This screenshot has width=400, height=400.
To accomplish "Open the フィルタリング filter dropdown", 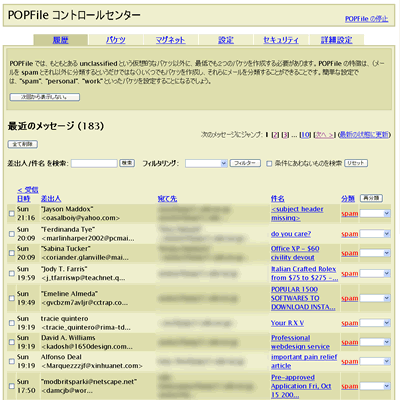I will click(x=206, y=163).
